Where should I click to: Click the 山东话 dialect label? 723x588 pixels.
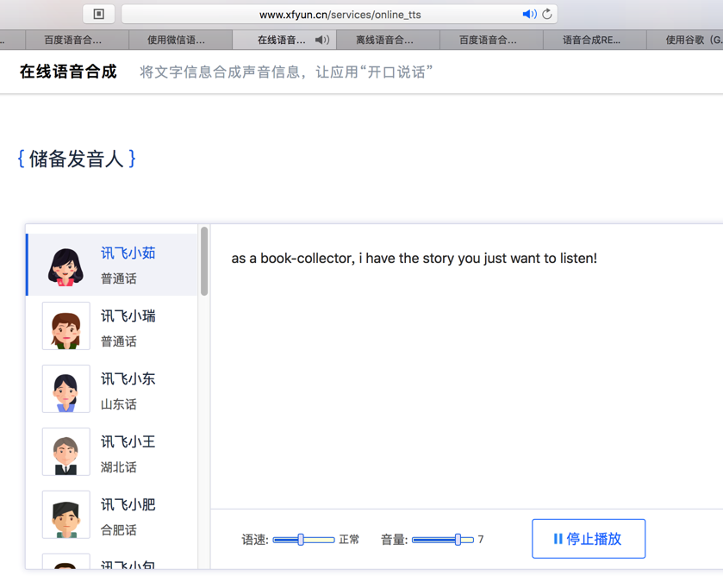point(119,404)
